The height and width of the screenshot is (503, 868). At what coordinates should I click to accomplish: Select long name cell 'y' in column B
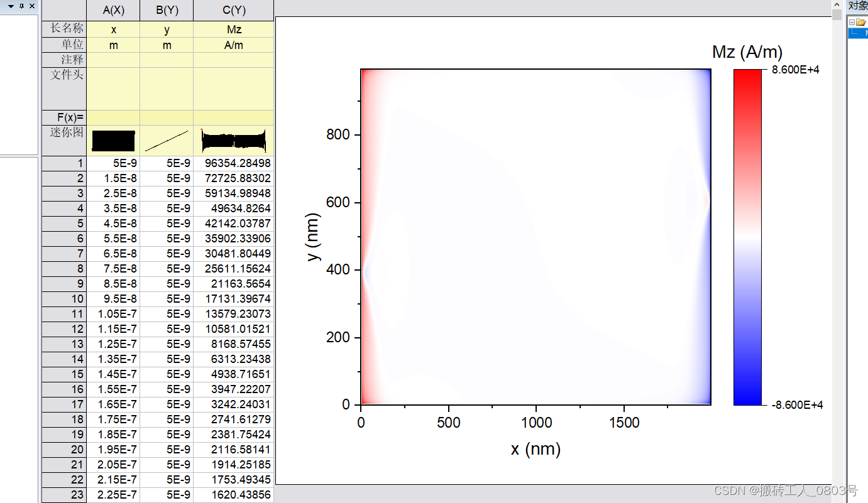coord(167,30)
